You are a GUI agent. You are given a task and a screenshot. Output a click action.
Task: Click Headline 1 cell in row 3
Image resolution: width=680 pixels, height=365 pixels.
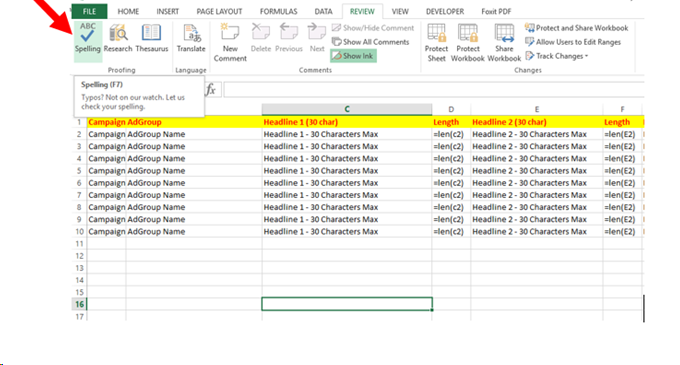coord(347,147)
